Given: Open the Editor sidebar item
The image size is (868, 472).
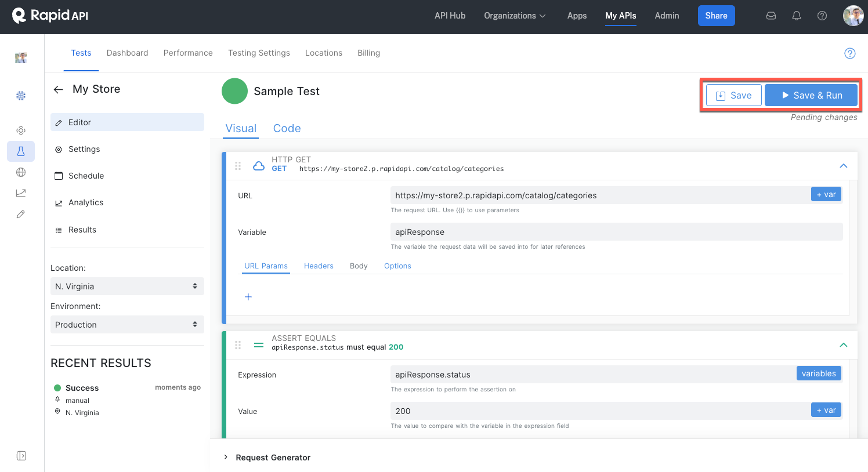Looking at the screenshot, I should click(x=127, y=122).
